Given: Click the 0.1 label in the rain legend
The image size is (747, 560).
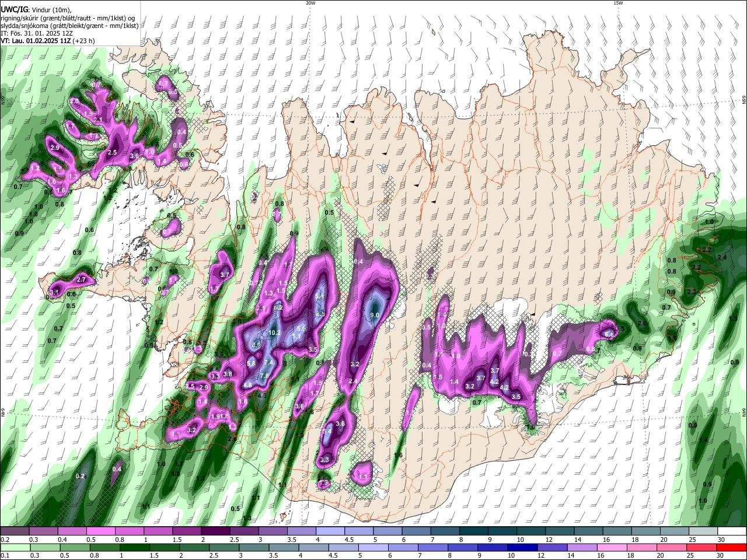Looking at the screenshot, I should click(x=4, y=556).
